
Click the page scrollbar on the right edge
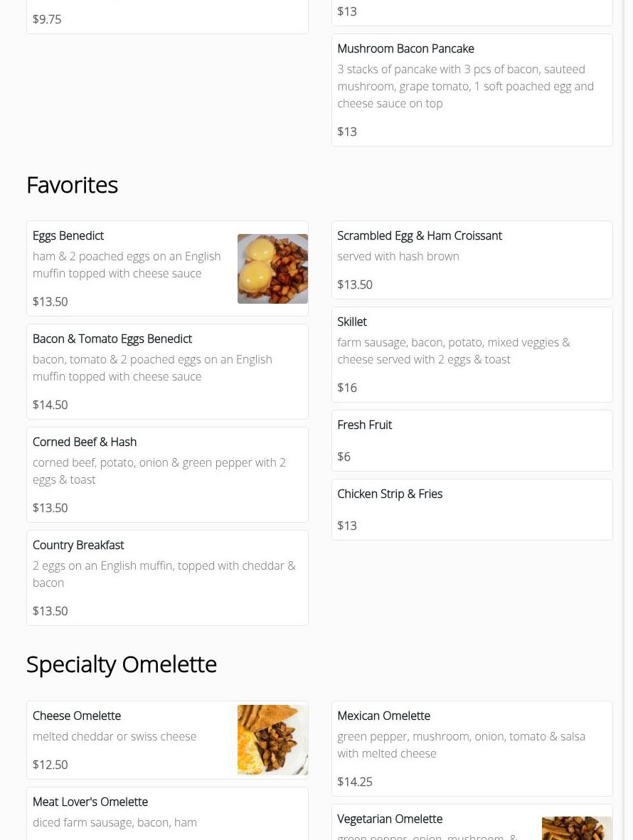(x=627, y=420)
